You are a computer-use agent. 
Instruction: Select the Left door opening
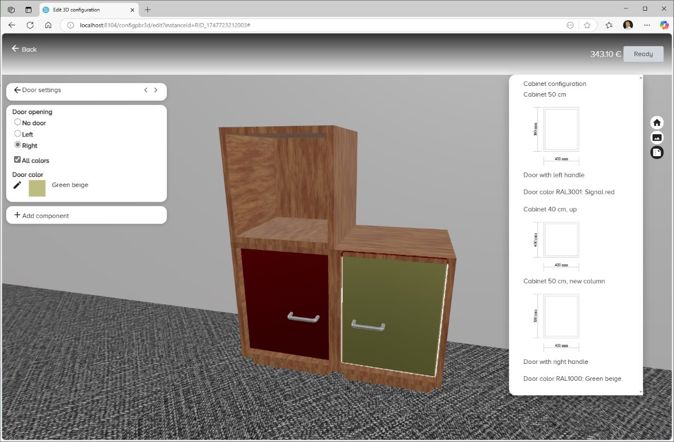(18, 133)
